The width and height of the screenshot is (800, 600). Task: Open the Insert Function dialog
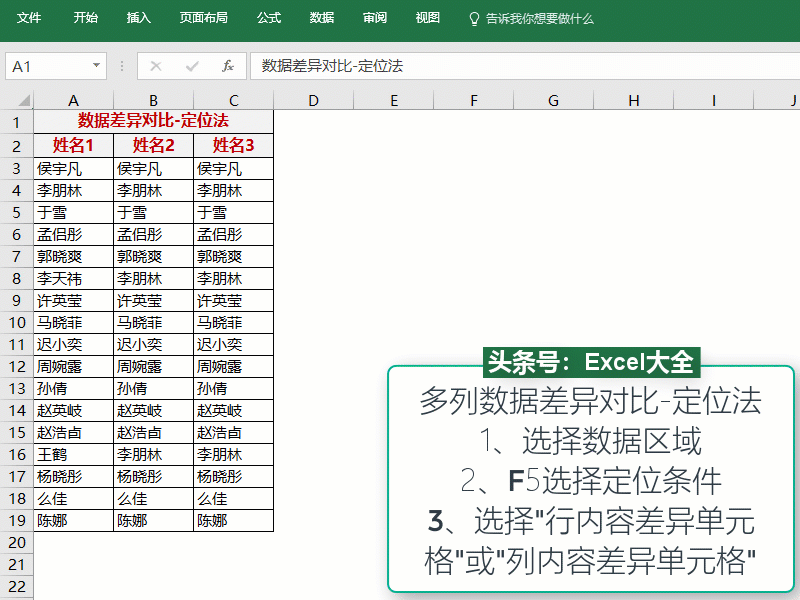pos(227,64)
